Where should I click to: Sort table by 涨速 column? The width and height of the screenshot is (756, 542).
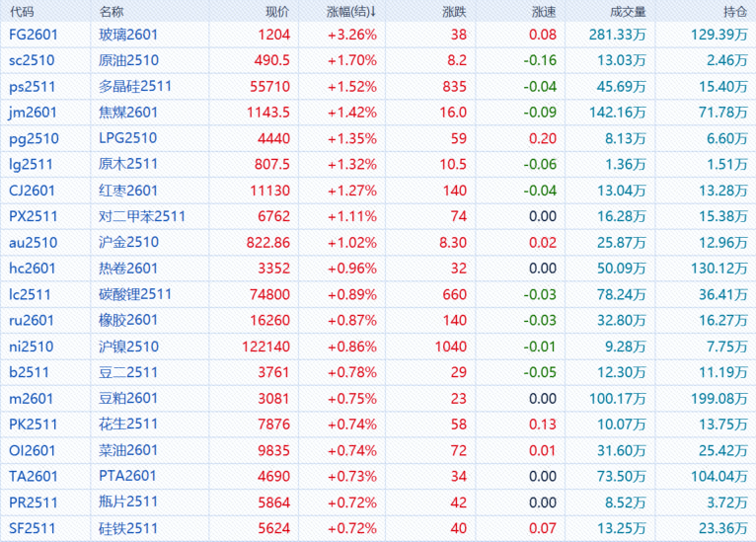[x=543, y=11]
